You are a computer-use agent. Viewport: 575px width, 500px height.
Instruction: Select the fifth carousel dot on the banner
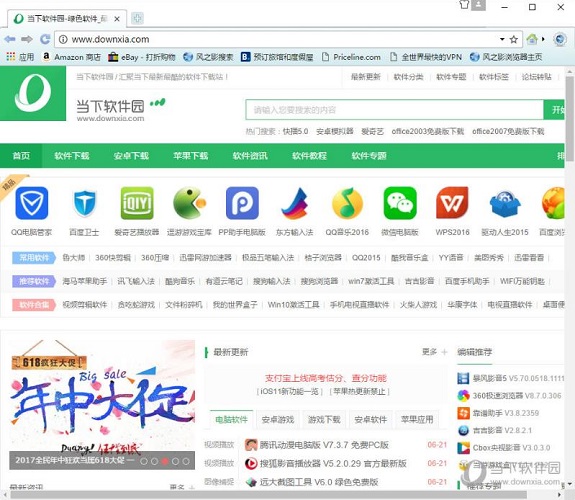[x=186, y=461]
